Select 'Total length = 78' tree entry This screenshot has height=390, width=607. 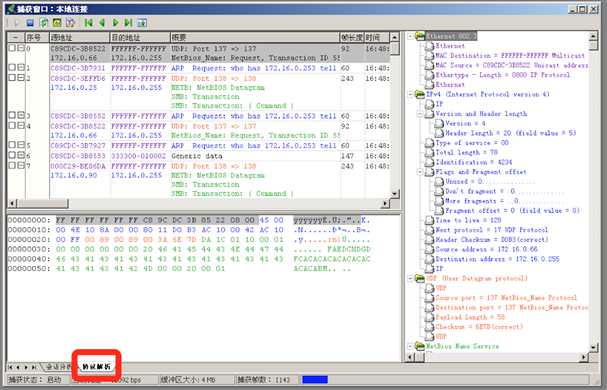coord(466,152)
